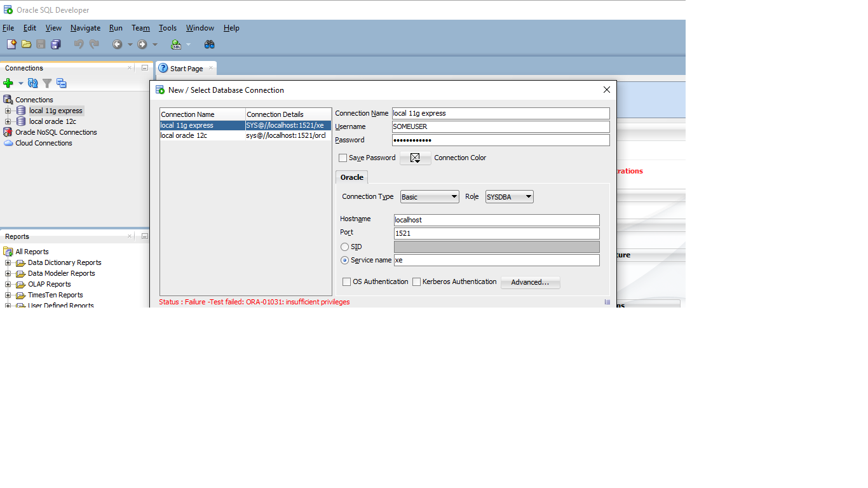The width and height of the screenshot is (868, 488).
Task: Open the forward navigation history dropdown
Action: click(154, 44)
